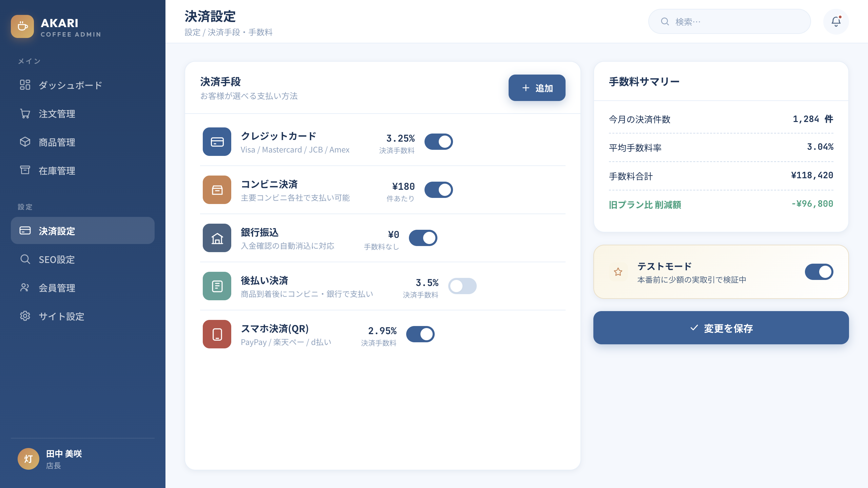Turn off the 銀行振込 switch

tap(423, 238)
